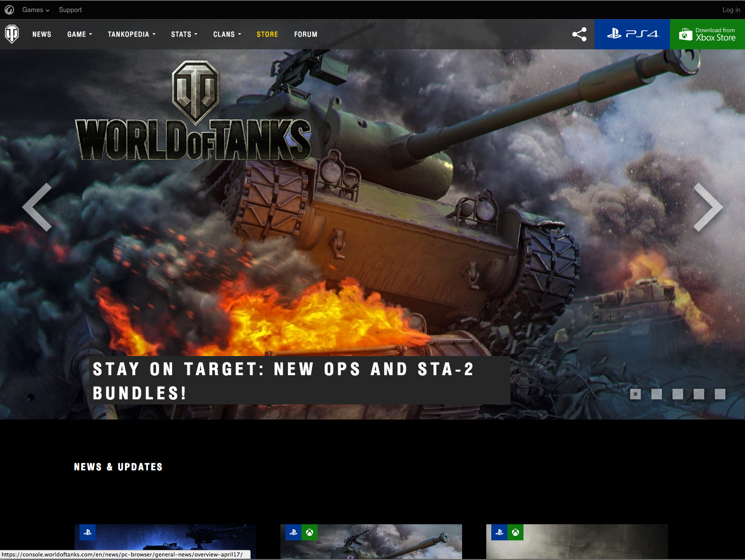Expand the Tankopedia dropdown menu

pos(131,34)
